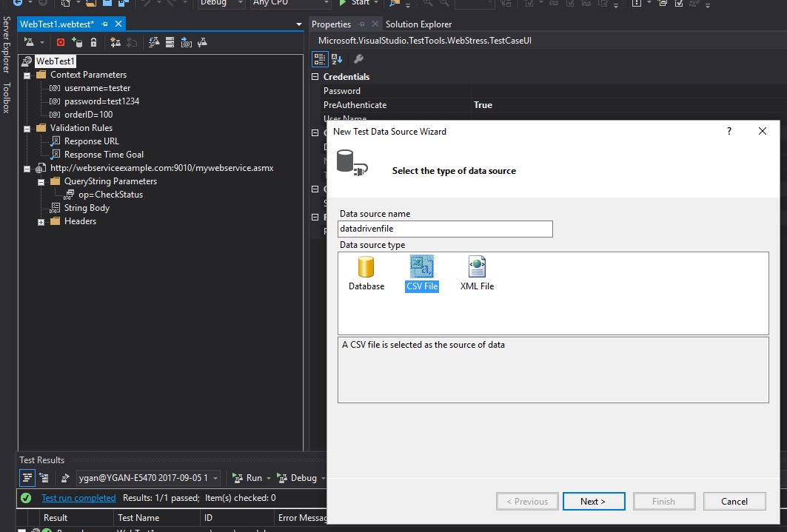The width and height of the screenshot is (787, 532).
Task: Select the Add Data Source toolbar icon
Action: point(78,42)
